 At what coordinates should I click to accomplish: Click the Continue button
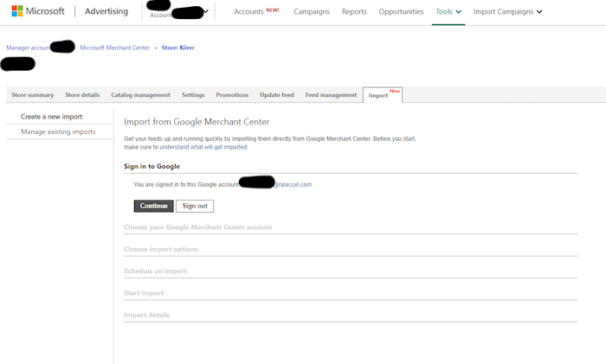click(x=154, y=206)
